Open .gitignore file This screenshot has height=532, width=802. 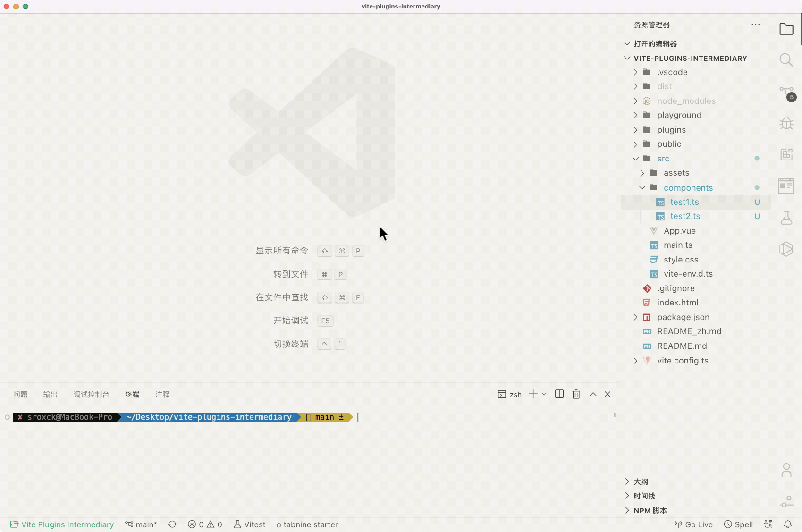click(x=696, y=288)
